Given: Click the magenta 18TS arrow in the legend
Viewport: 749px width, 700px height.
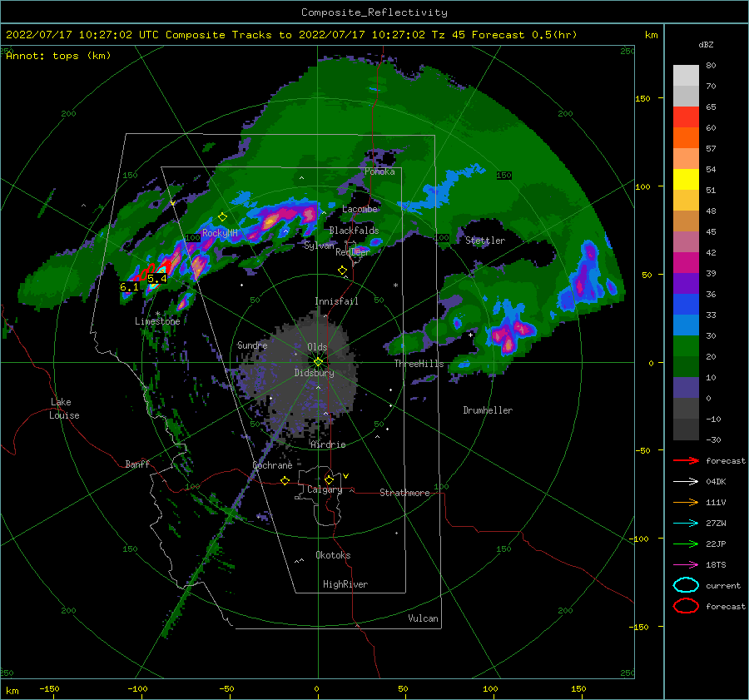Looking at the screenshot, I should (x=686, y=565).
